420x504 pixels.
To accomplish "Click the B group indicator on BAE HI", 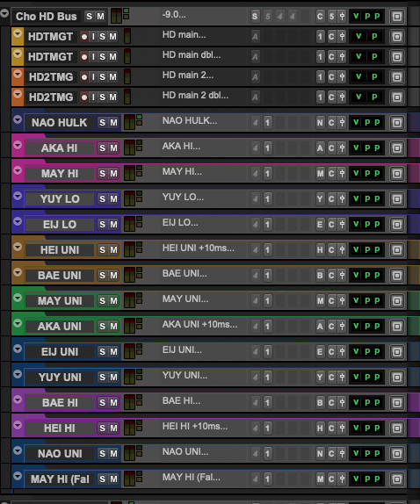I will (320, 403).
